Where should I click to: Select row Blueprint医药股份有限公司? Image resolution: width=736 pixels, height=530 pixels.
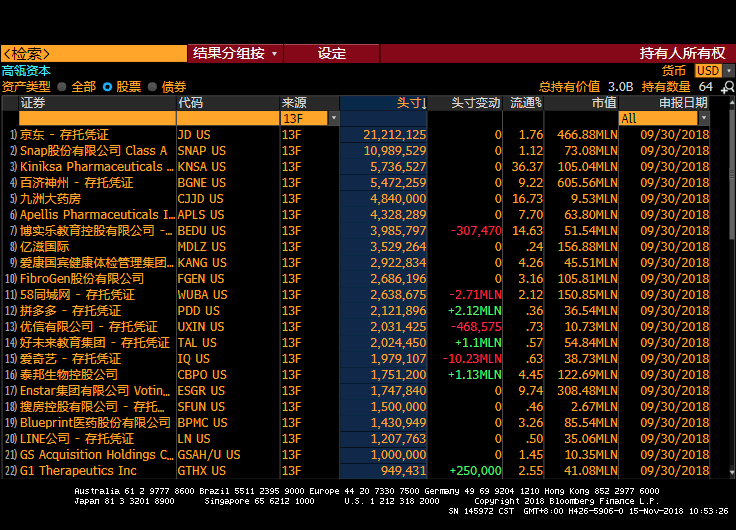click(357, 422)
